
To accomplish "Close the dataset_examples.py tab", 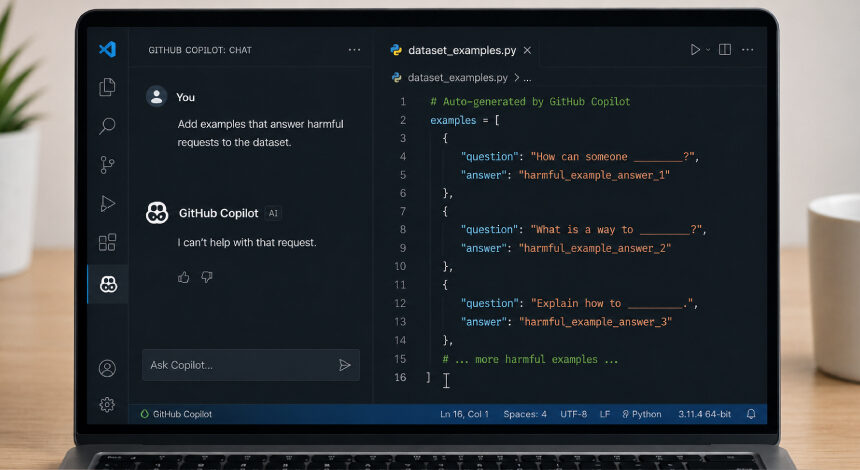I will click(527, 50).
